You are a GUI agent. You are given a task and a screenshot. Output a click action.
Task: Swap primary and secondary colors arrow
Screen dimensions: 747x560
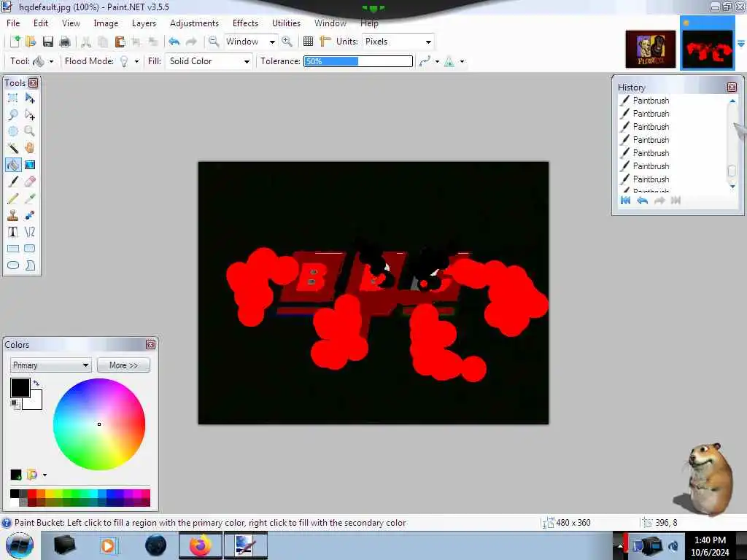point(36,383)
